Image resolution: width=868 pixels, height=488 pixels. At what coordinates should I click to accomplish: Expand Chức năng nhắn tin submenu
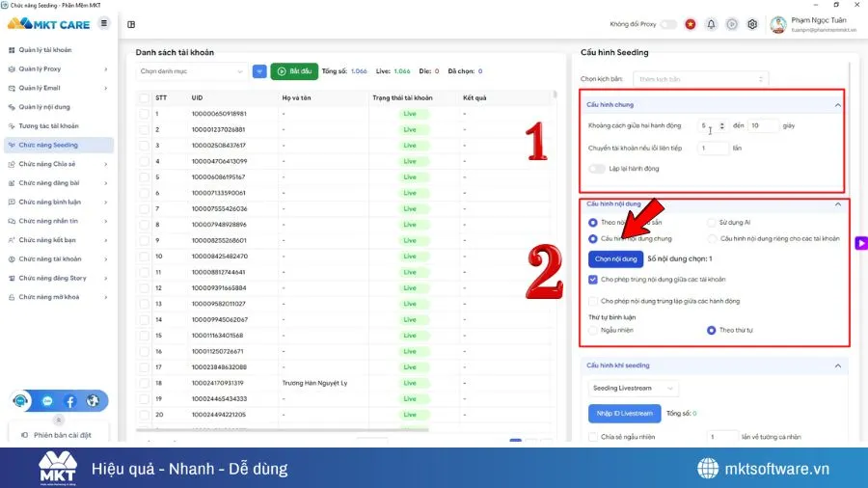[105, 221]
